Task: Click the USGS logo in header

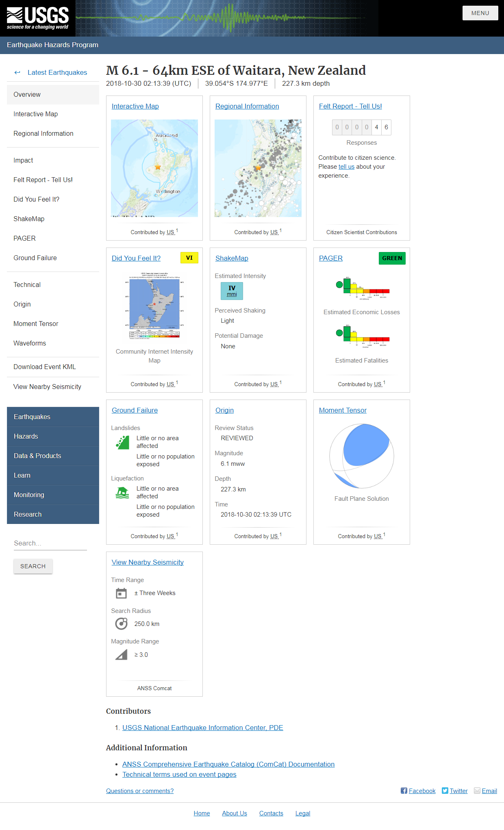Action: coord(37,18)
